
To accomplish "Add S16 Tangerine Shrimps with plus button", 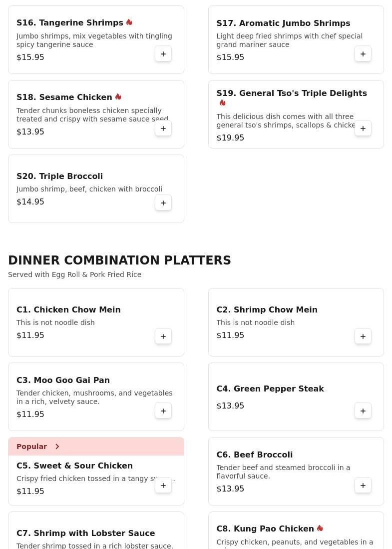I will point(163,54).
